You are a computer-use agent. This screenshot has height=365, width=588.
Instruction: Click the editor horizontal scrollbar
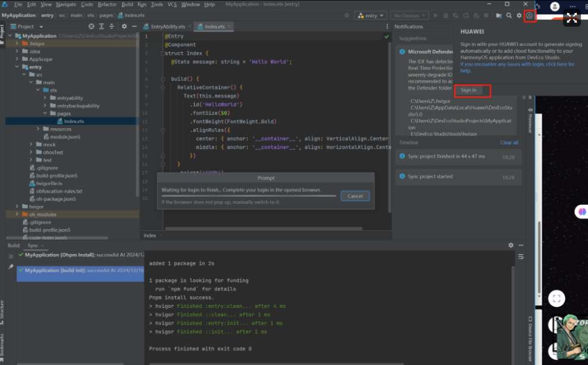pos(264,228)
